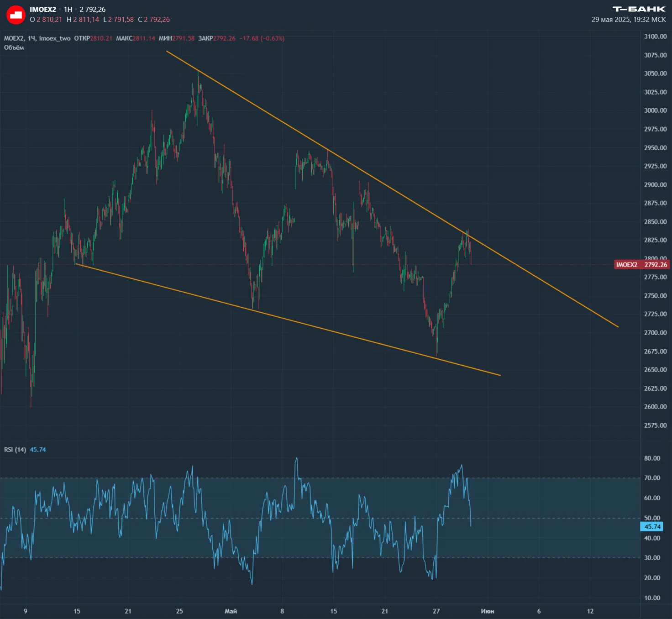
Task: Click the date 12 on the time axis
Action: pos(590,611)
